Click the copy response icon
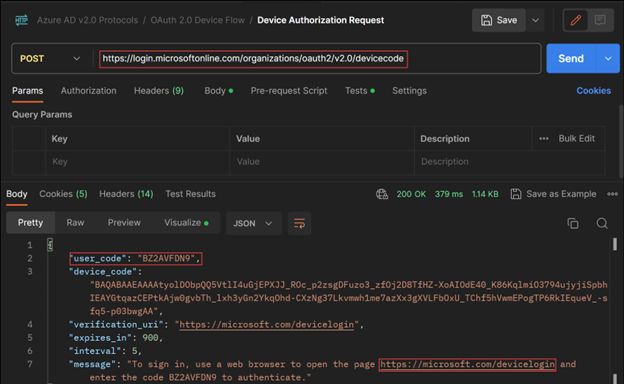This screenshot has height=384, width=624. pyautogui.click(x=573, y=223)
